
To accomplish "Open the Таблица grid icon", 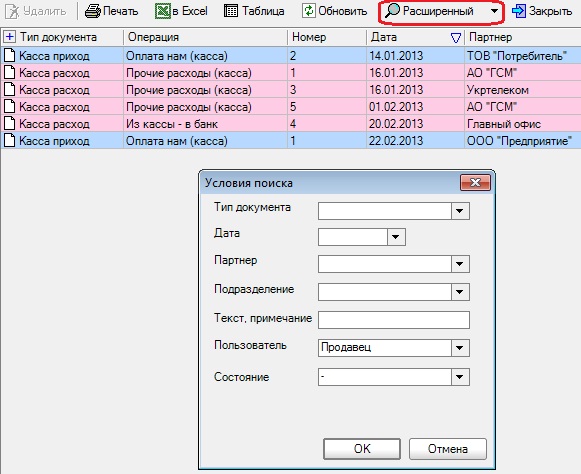I will click(231, 11).
